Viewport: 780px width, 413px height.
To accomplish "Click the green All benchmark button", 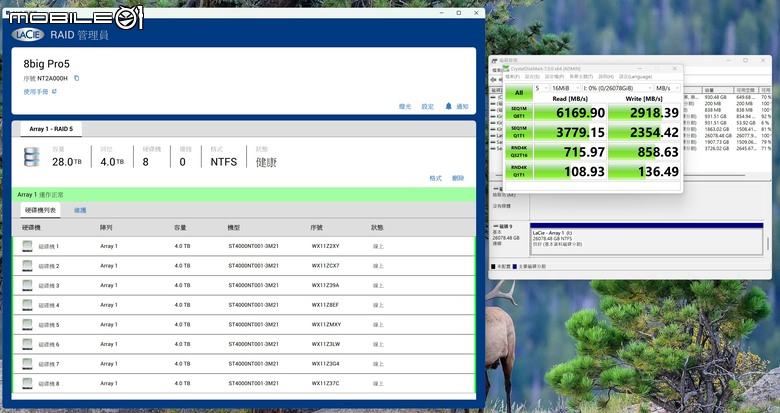I will coord(519,93).
